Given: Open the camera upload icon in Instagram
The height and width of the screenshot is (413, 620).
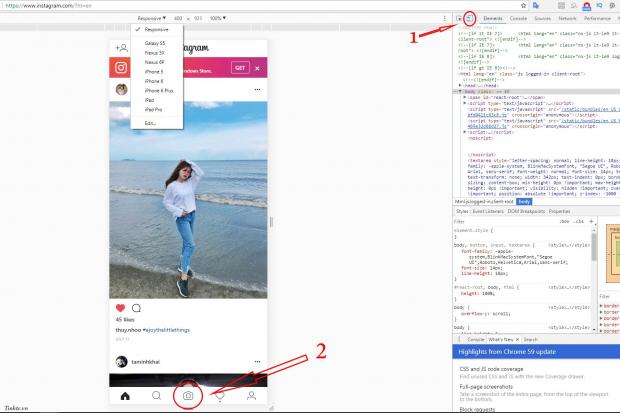Looking at the screenshot, I should [x=188, y=396].
